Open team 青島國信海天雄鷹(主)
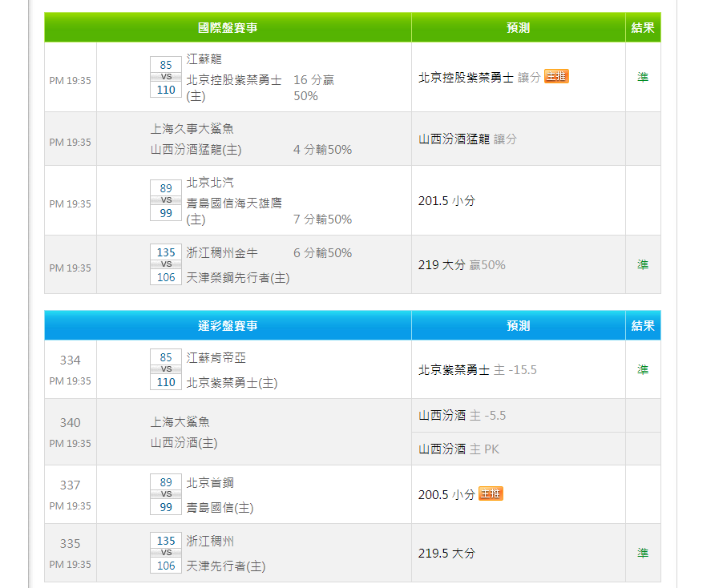 tap(234, 211)
